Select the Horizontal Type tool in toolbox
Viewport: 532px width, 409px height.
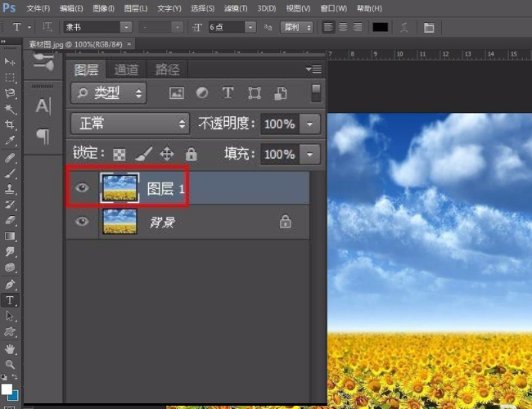click(11, 300)
